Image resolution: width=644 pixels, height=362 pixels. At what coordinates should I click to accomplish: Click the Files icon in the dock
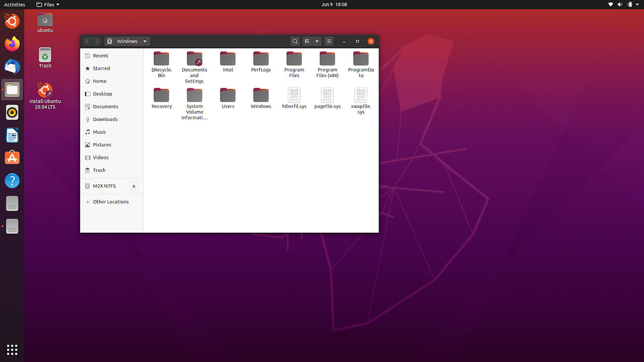coord(12,90)
